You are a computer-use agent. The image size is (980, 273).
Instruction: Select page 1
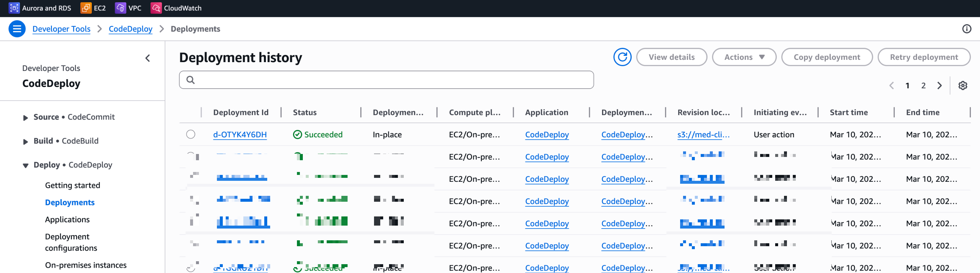907,86
